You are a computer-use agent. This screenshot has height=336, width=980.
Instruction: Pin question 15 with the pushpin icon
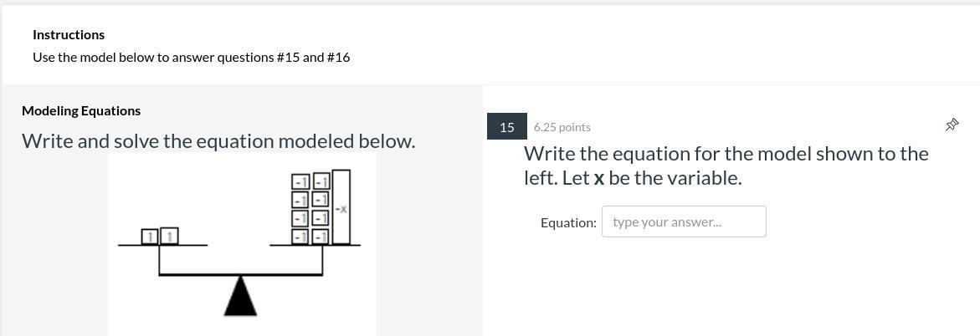[952, 125]
